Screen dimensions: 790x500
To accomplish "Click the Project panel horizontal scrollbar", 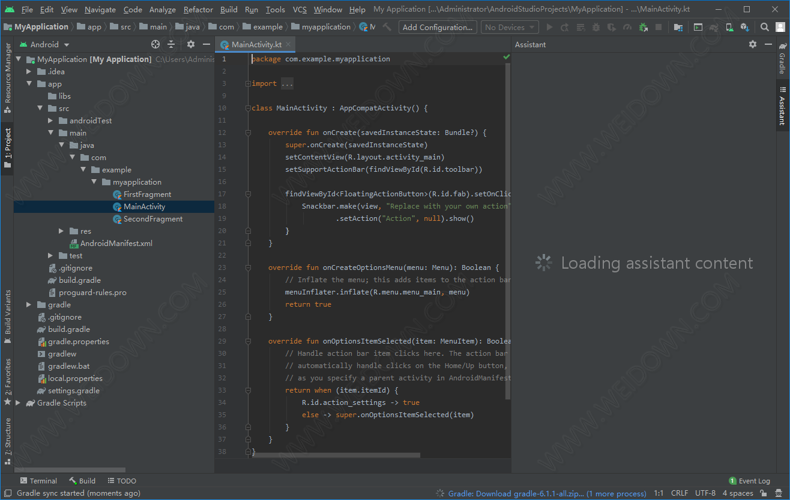I will click(70, 469).
